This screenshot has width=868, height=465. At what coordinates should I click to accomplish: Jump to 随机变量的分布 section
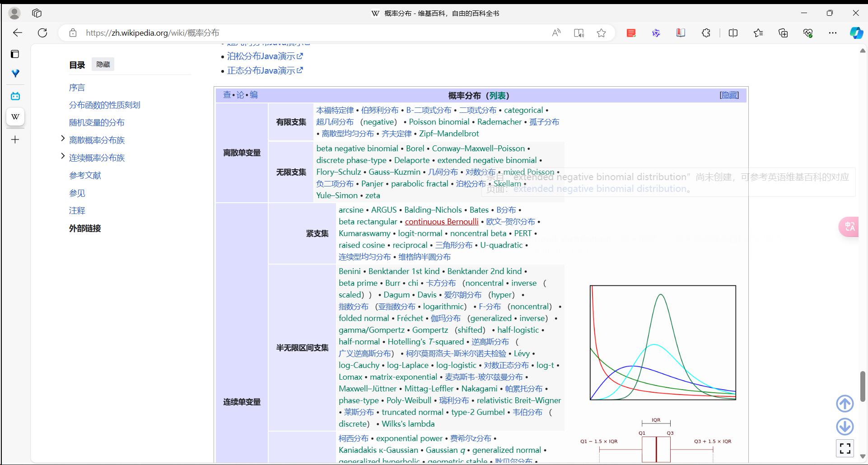pyautogui.click(x=97, y=122)
